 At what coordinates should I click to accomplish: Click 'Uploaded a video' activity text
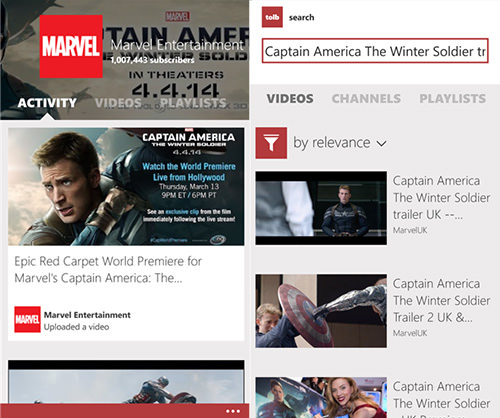pyautogui.click(x=76, y=327)
